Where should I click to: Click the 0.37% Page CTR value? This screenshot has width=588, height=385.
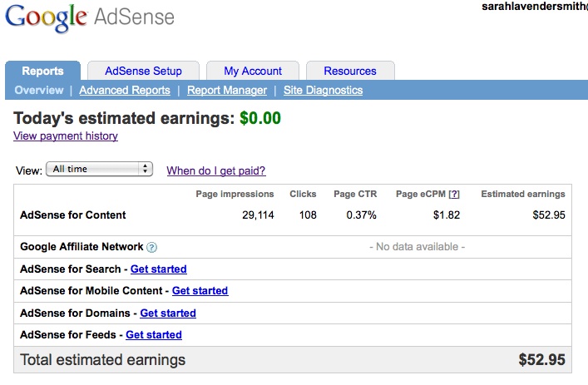click(x=361, y=215)
